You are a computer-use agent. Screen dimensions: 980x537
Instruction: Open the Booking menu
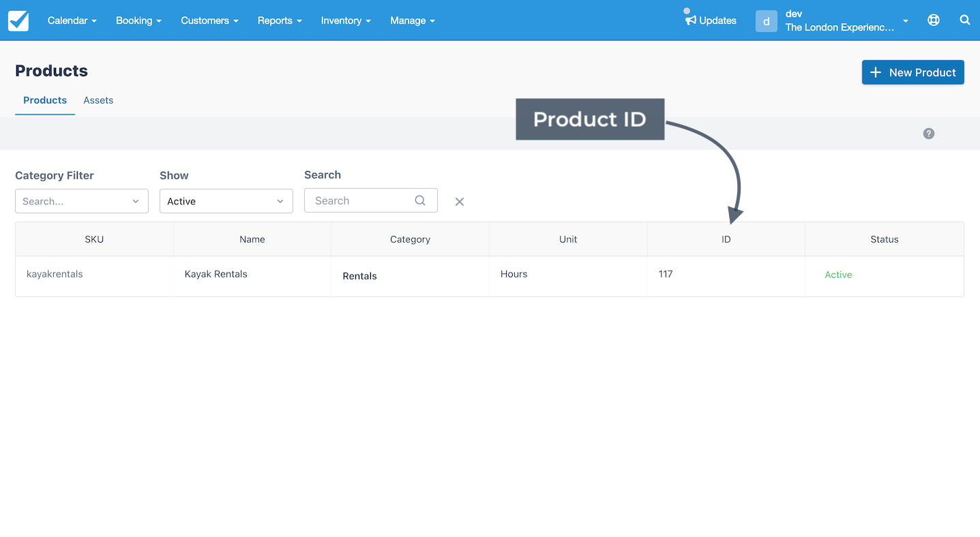(x=138, y=20)
